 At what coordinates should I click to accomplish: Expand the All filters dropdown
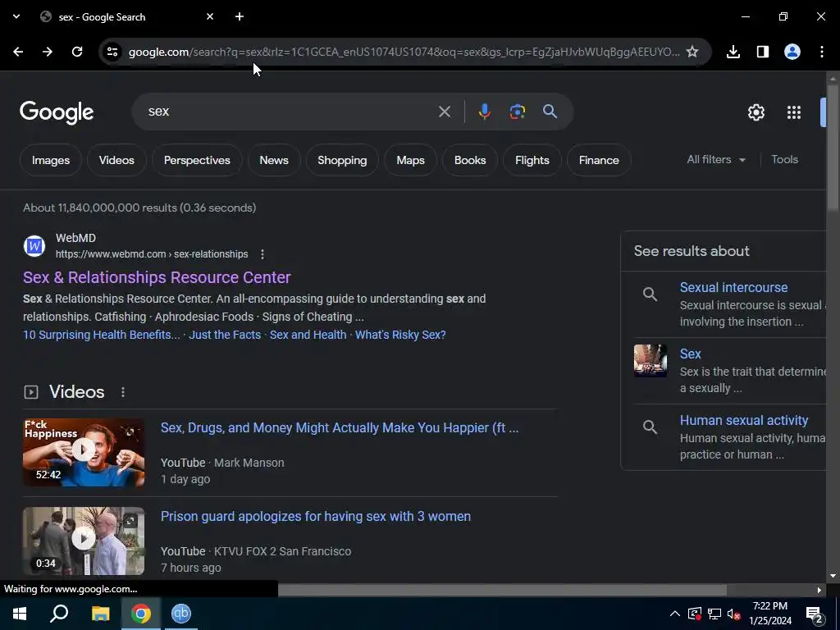716,160
